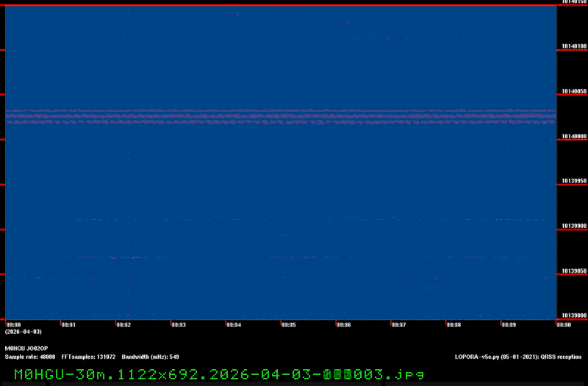
Task: Select the FFTsamples: 131072 text
Action: pyautogui.click(x=88, y=357)
